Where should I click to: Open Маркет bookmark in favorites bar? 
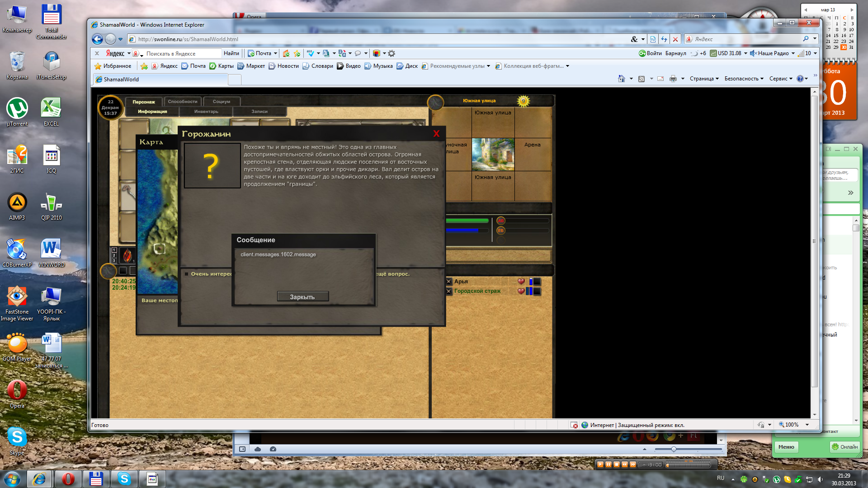[x=251, y=66]
